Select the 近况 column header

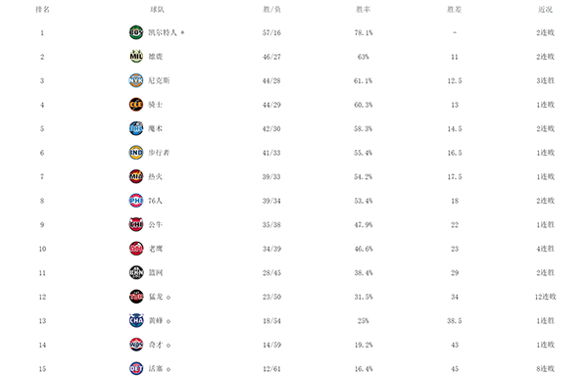[x=545, y=10]
